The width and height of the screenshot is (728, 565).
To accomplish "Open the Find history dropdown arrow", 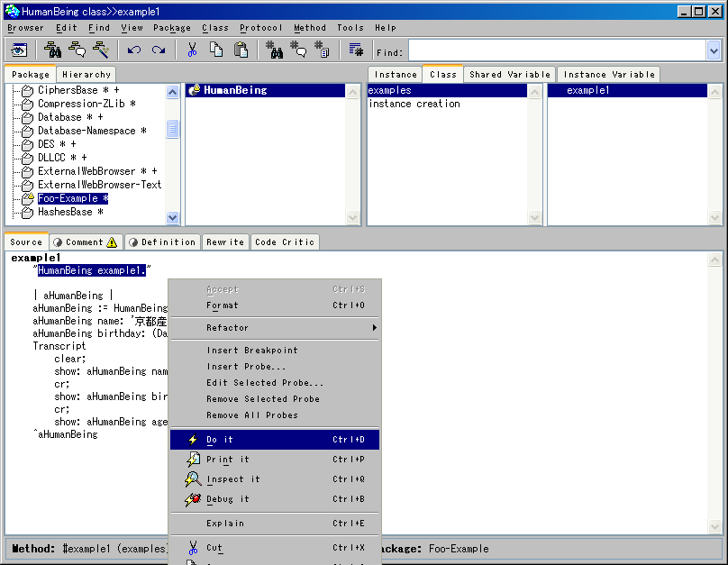I will click(x=714, y=50).
